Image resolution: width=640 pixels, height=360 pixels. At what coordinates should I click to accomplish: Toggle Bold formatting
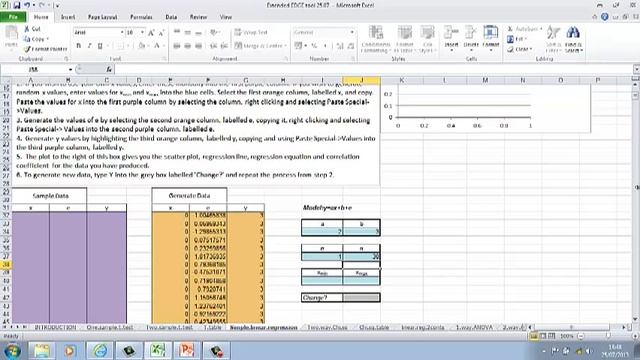pyautogui.click(x=78, y=46)
